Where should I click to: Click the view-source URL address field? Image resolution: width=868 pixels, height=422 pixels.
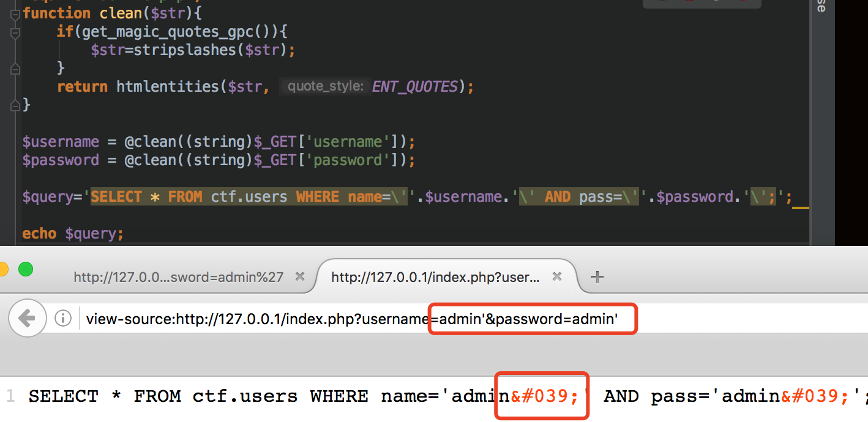(352, 319)
